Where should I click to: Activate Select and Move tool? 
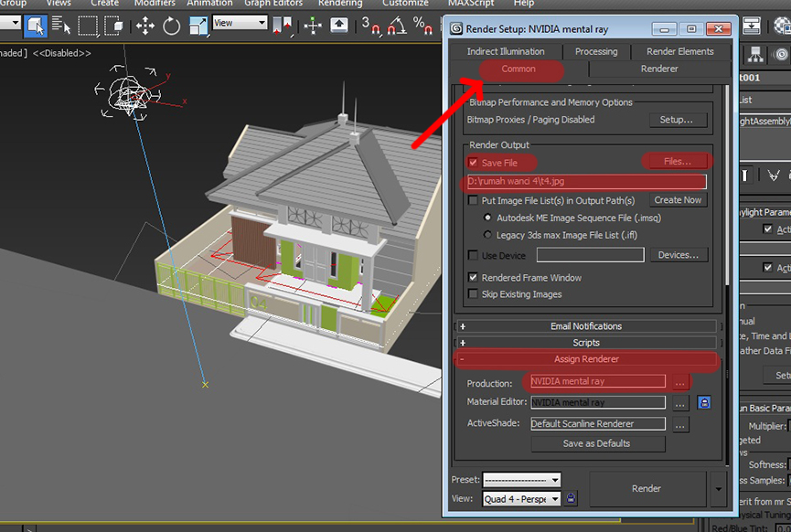(145, 26)
